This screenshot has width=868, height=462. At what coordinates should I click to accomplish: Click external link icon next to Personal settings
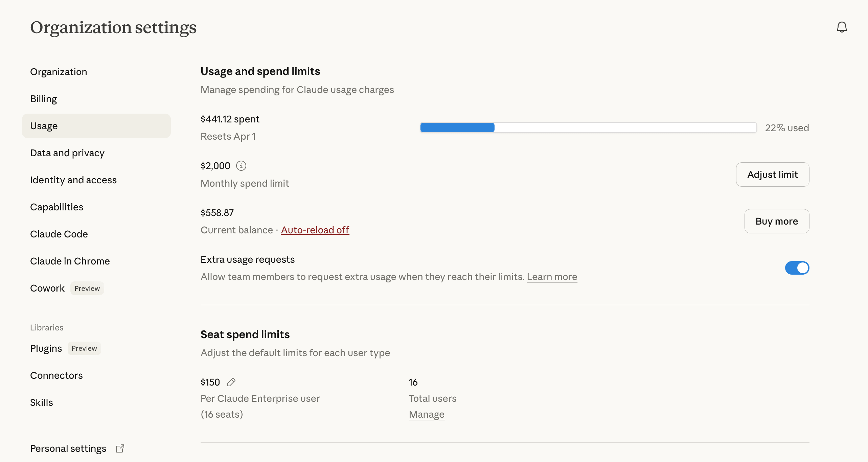tap(120, 448)
